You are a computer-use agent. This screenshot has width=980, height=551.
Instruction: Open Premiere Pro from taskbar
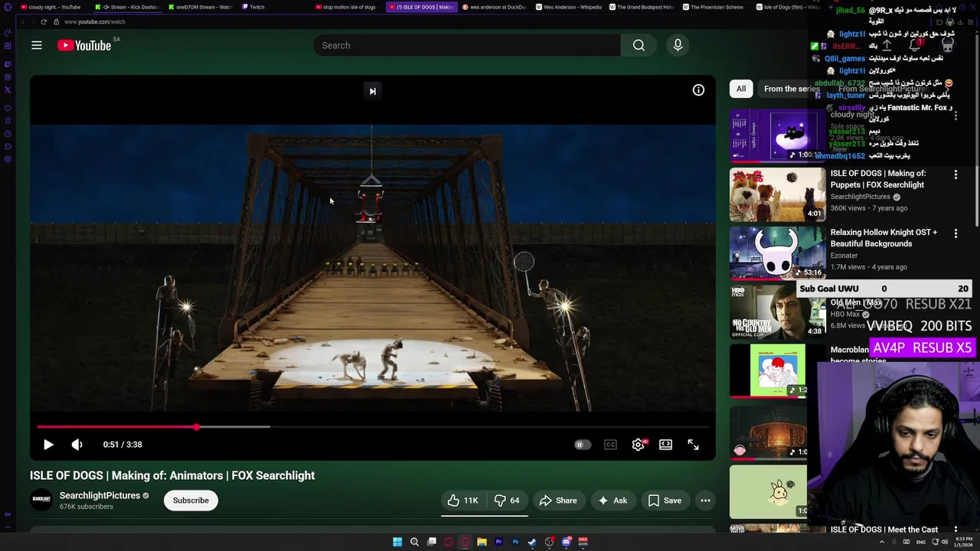pos(498,542)
